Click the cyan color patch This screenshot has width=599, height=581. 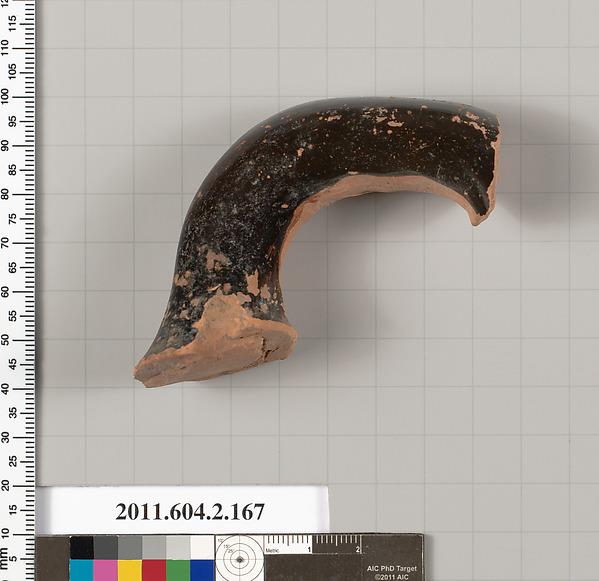82,570
